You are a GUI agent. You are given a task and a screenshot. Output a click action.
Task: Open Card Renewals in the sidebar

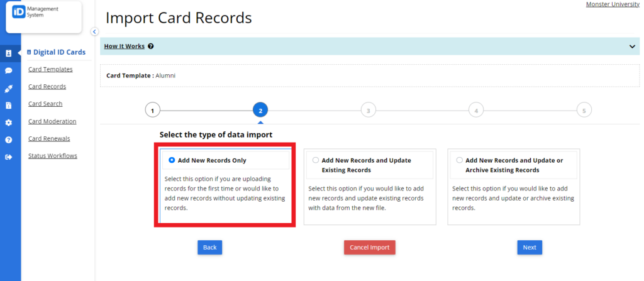pos(49,138)
